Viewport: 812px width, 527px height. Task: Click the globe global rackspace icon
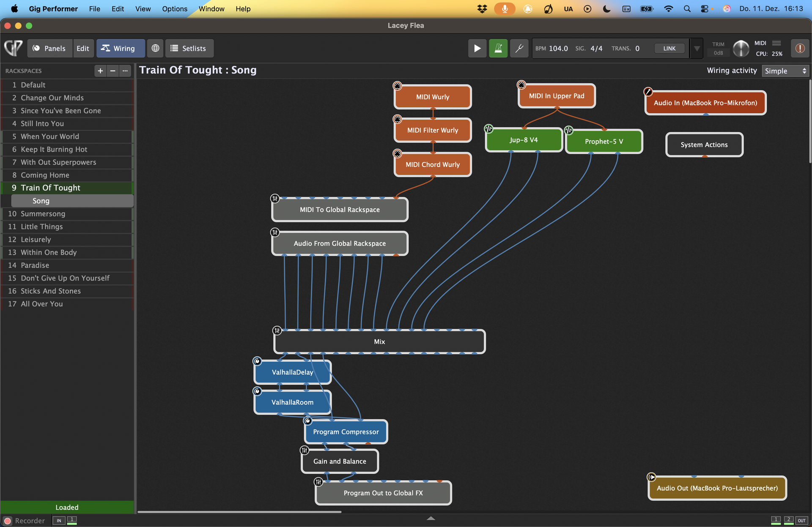(155, 48)
